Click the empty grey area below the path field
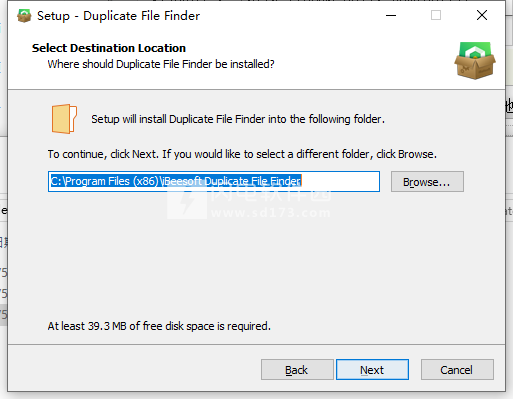The width and height of the screenshot is (513, 399). click(x=256, y=260)
